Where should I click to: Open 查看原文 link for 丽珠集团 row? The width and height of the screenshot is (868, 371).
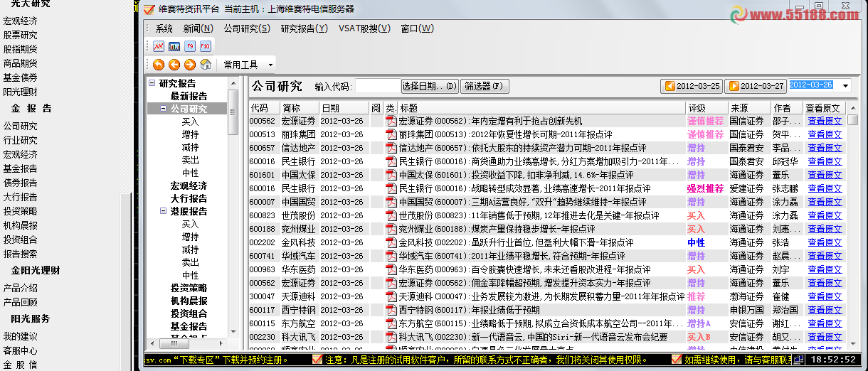(x=825, y=134)
